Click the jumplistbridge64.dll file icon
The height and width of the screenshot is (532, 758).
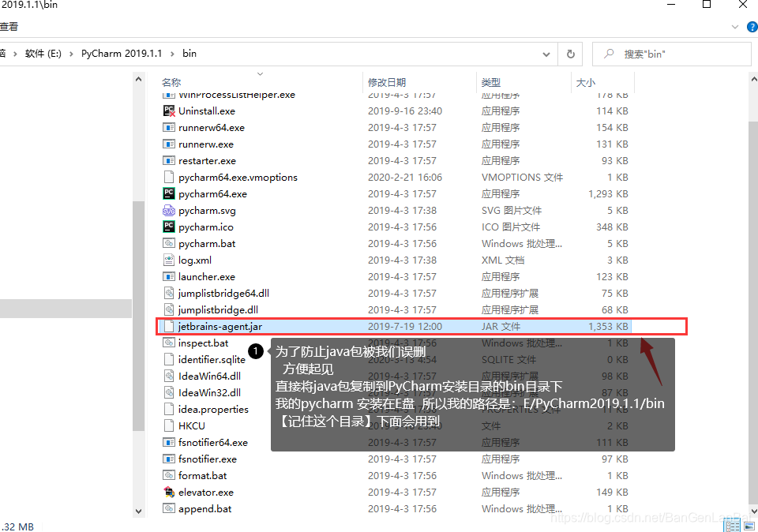[169, 294]
